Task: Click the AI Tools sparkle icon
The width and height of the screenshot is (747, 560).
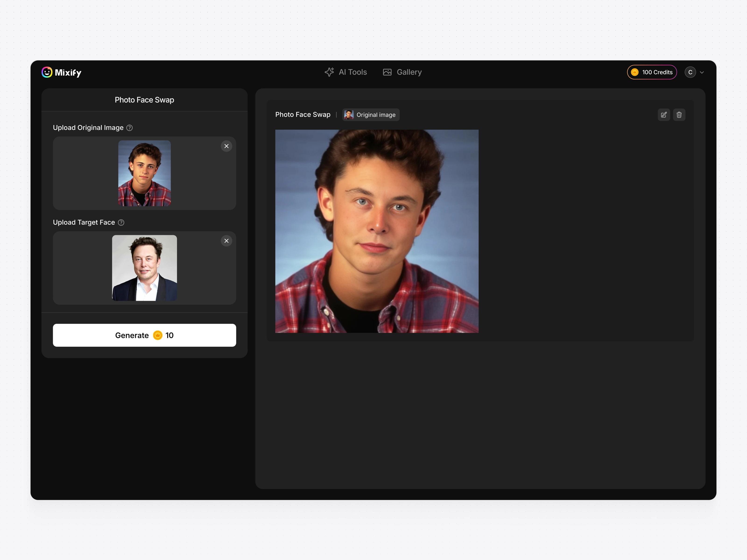Action: pos(329,72)
